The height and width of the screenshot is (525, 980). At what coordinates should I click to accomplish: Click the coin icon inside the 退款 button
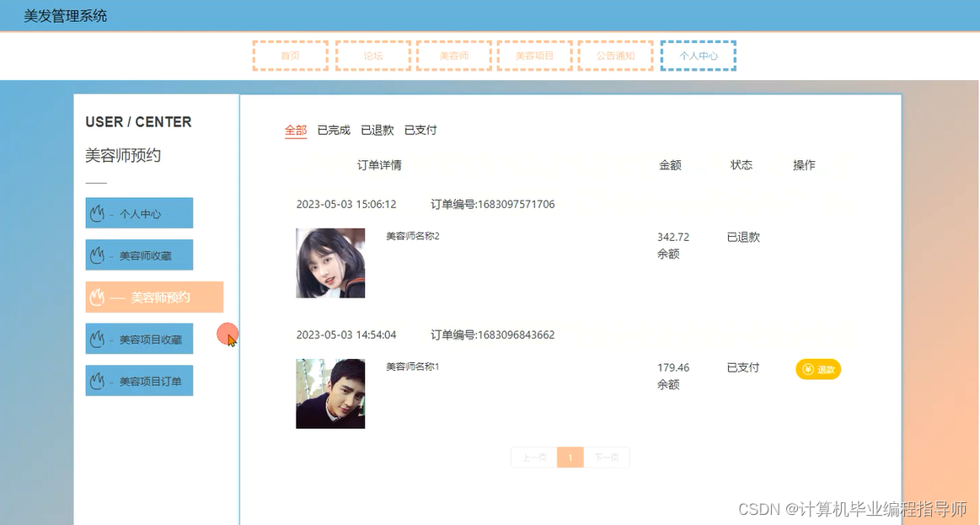(x=806, y=369)
